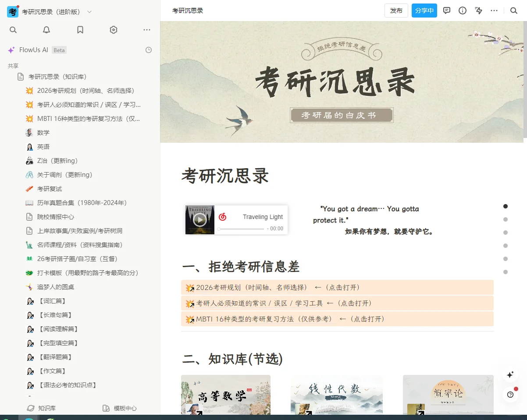
Task: Click the 名师课程 statue icon
Action: pyautogui.click(x=29, y=245)
